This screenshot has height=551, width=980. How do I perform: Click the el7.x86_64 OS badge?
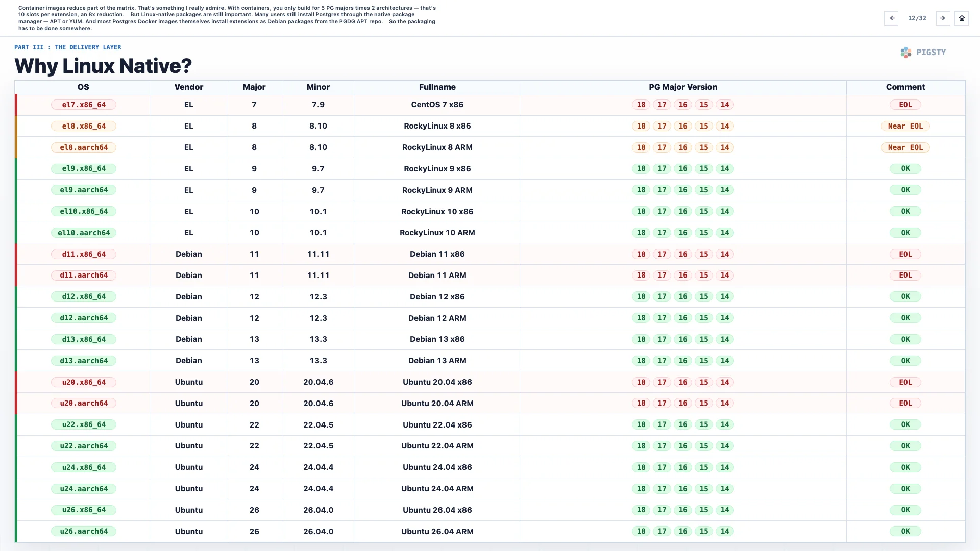84,105
